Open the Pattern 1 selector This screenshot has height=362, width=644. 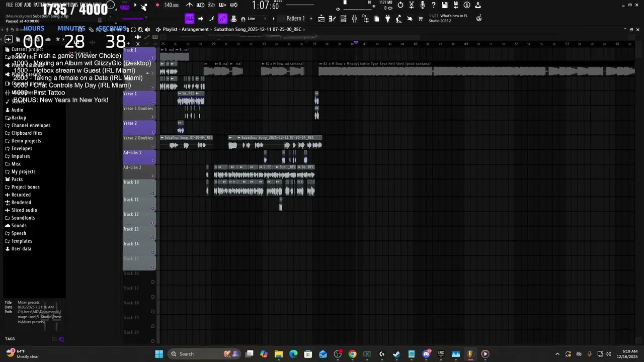(296, 19)
